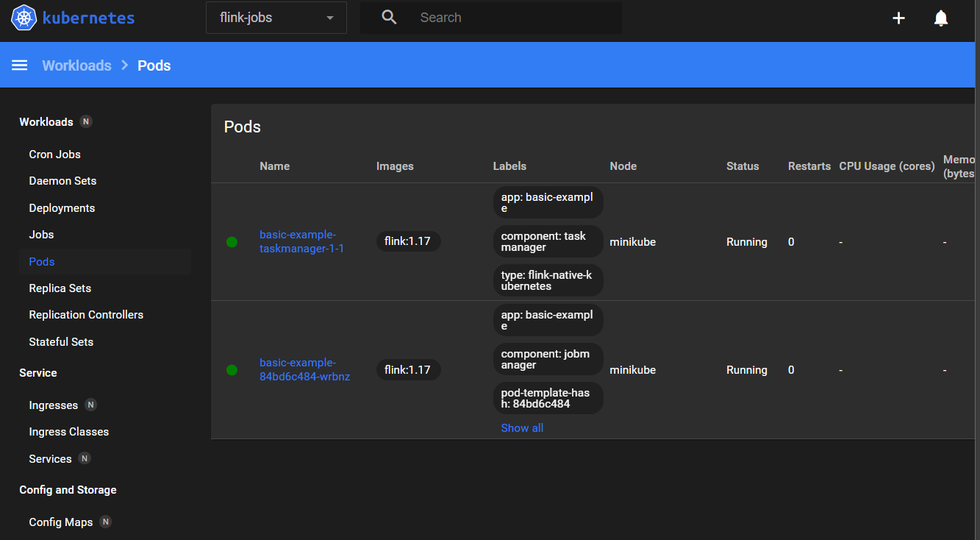The image size is (980, 540).
Task: Click green status dot for taskmanager pod
Action: click(x=232, y=242)
